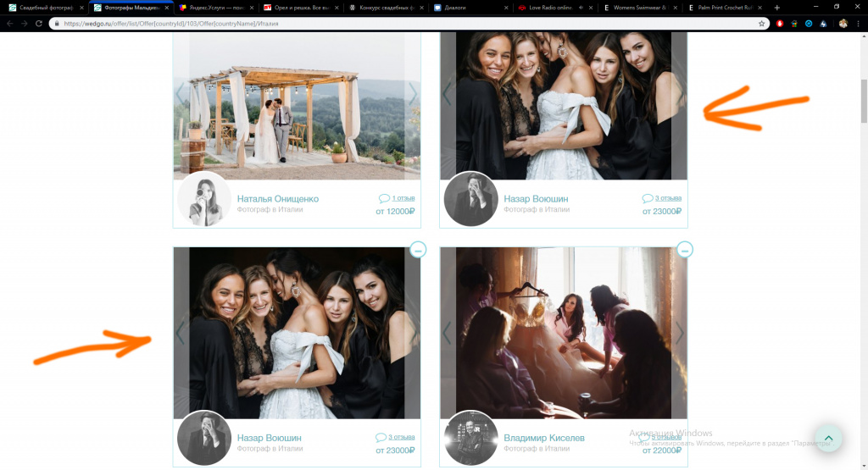Viewport: 868px width, 470px height.
Task: Click minus icon on bottom Назар Воюшин card
Action: [418, 249]
